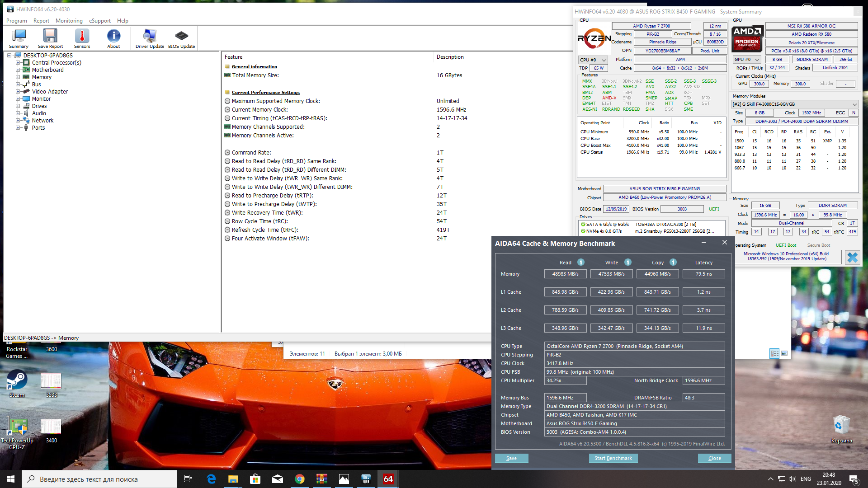Click the Start Benchmark button
Viewport: 868px width, 488px height.
(613, 458)
